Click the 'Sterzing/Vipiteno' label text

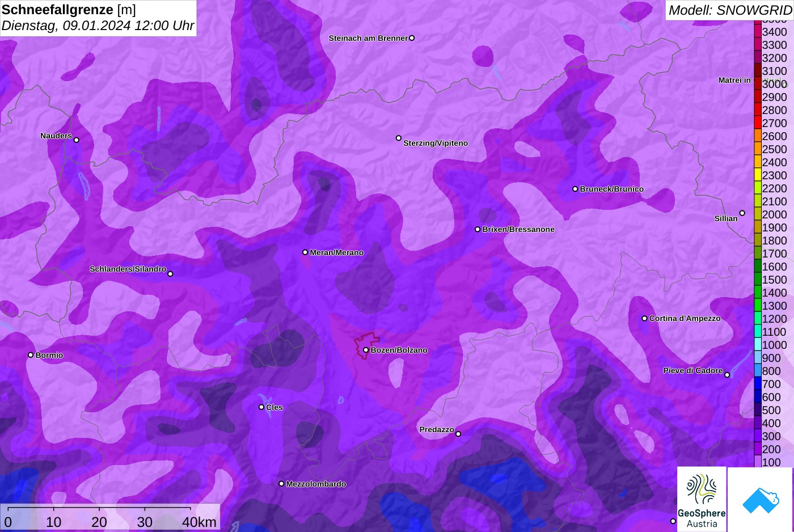[x=436, y=143]
